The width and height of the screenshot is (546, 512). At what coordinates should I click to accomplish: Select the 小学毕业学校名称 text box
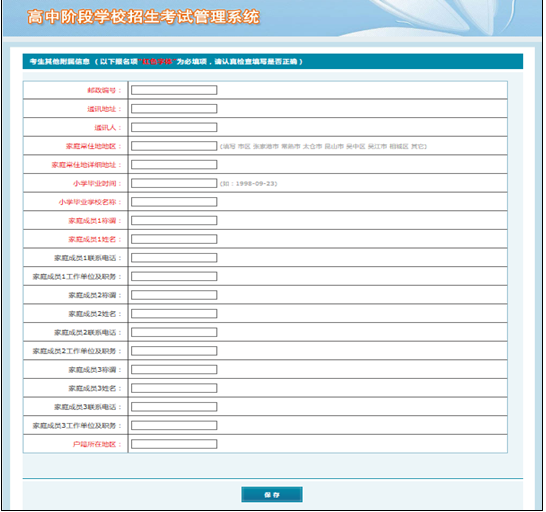[174, 202]
